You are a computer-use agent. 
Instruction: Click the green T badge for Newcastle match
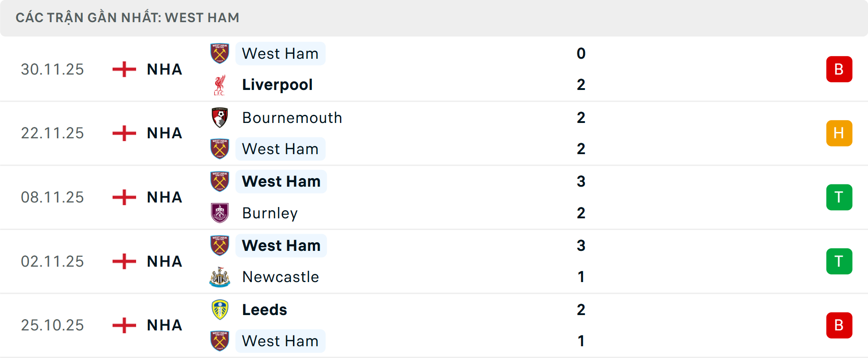coord(839,261)
